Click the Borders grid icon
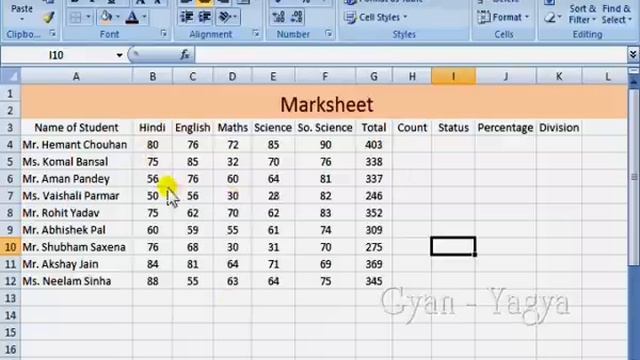This screenshot has width=640, height=360. click(x=76, y=17)
